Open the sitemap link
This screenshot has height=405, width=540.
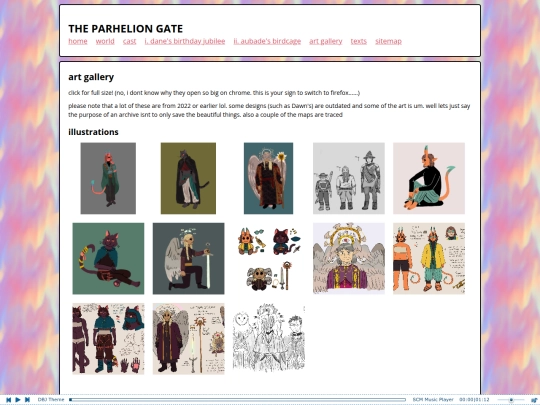click(x=388, y=41)
